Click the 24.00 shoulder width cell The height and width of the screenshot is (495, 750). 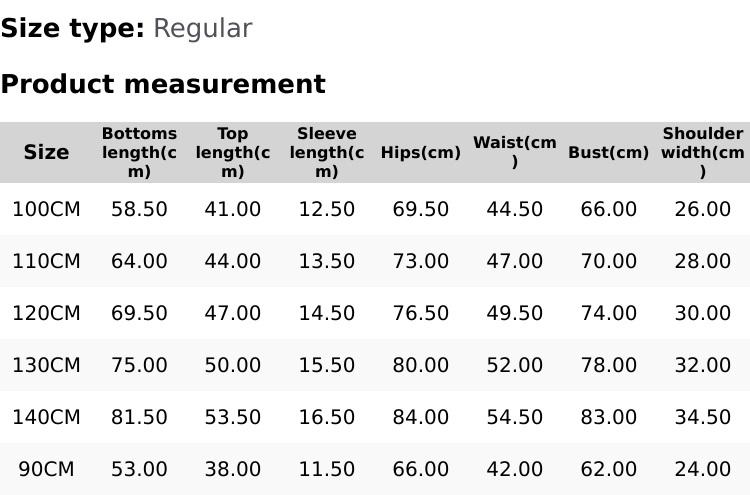tap(702, 469)
